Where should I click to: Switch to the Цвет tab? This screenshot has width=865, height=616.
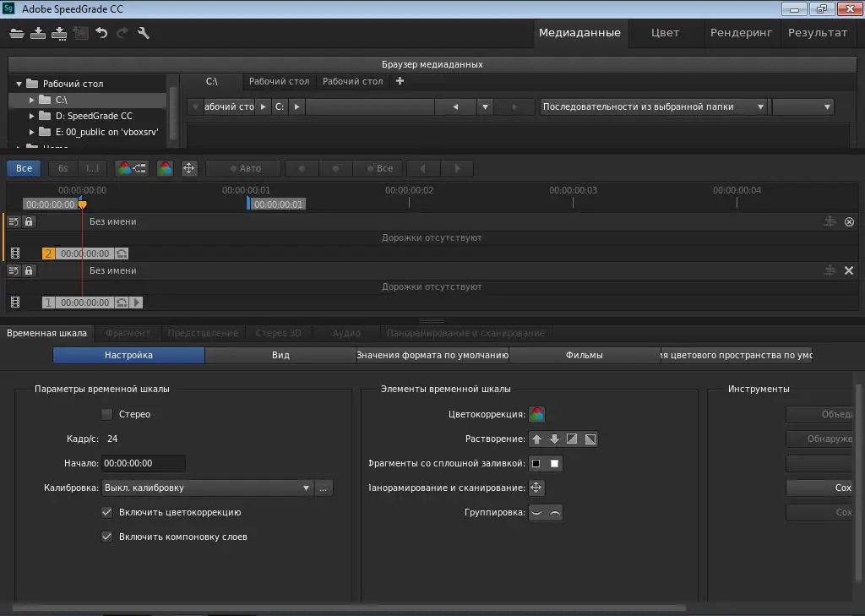coord(665,33)
